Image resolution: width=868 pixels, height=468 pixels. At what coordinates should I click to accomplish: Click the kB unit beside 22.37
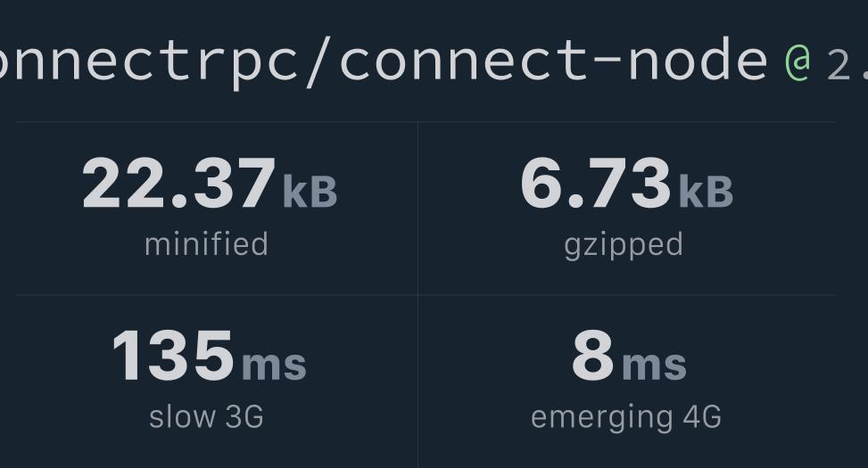pos(310,192)
